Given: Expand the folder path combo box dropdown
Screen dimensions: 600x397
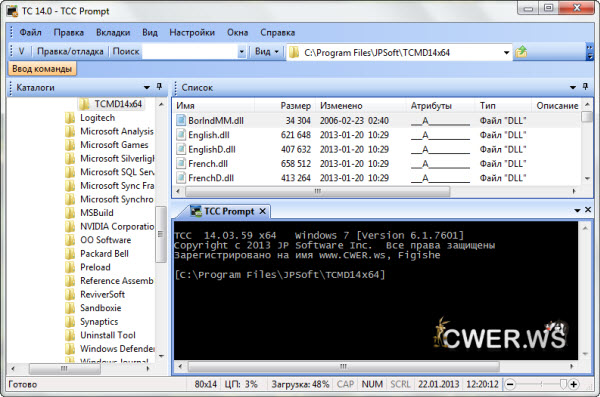Looking at the screenshot, I should click(506, 52).
